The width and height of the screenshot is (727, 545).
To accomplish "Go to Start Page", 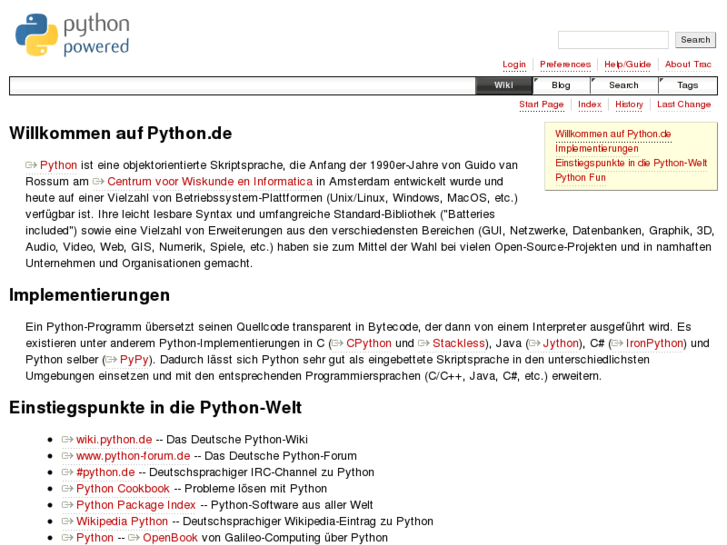I will click(542, 105).
